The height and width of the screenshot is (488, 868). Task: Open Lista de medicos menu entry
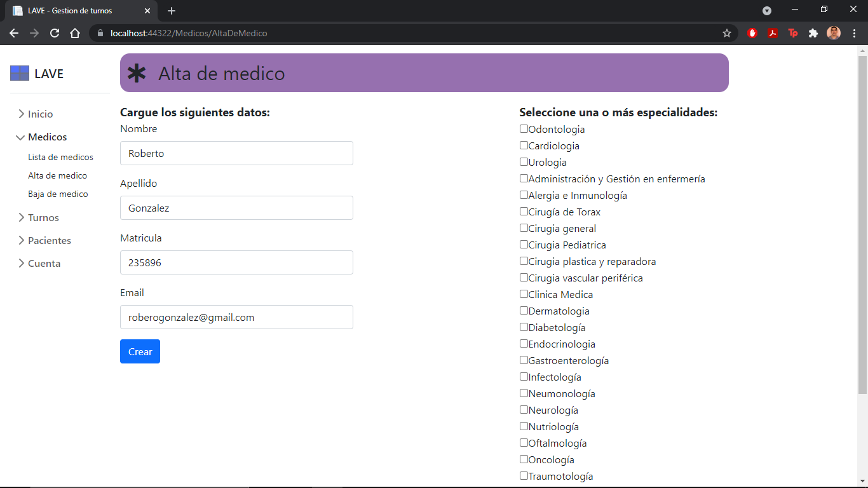[x=60, y=157]
